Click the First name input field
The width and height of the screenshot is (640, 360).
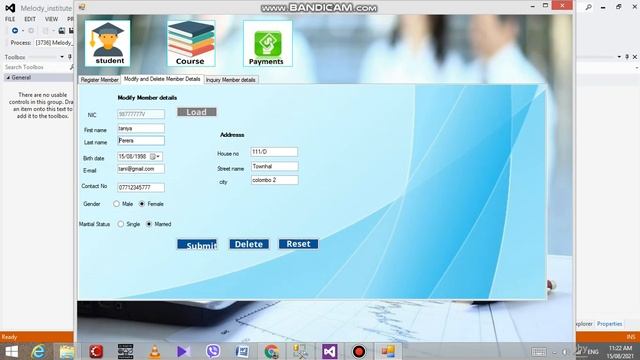coord(141,129)
